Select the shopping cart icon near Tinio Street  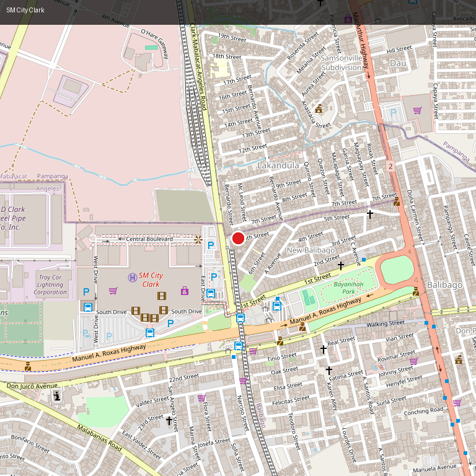pos(253,351)
